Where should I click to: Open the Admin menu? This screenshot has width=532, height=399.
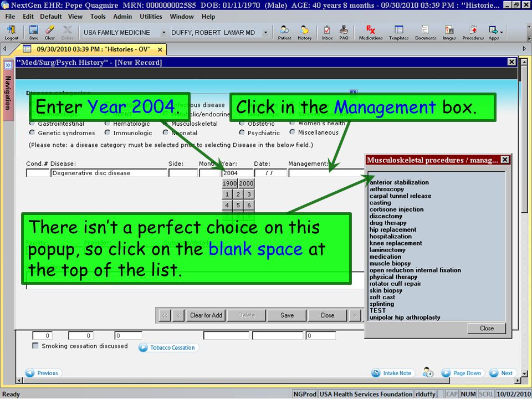click(122, 16)
